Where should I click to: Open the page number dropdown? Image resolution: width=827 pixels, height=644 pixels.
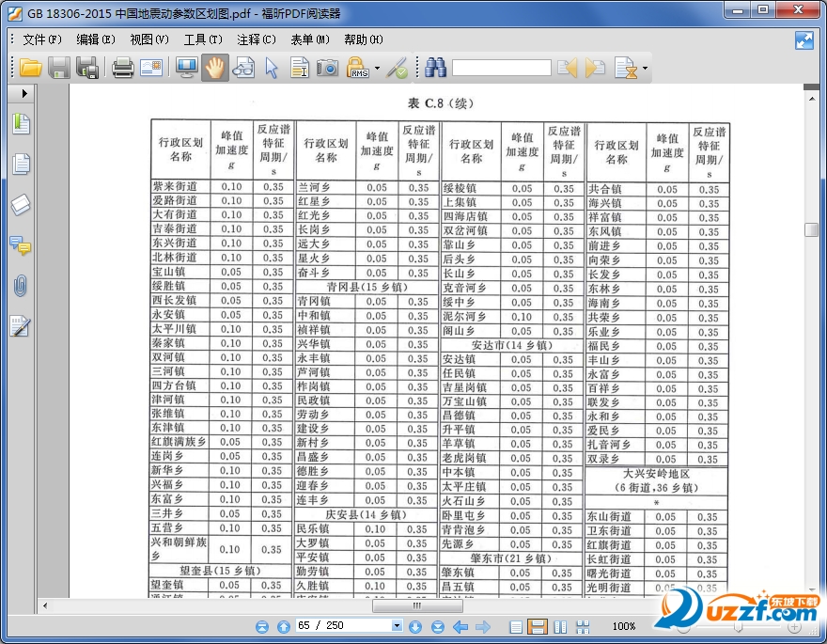pos(396,626)
